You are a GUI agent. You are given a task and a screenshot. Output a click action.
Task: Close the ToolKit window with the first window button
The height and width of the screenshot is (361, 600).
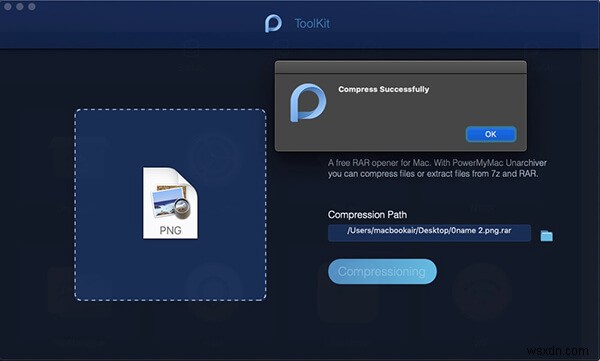[x=8, y=7]
